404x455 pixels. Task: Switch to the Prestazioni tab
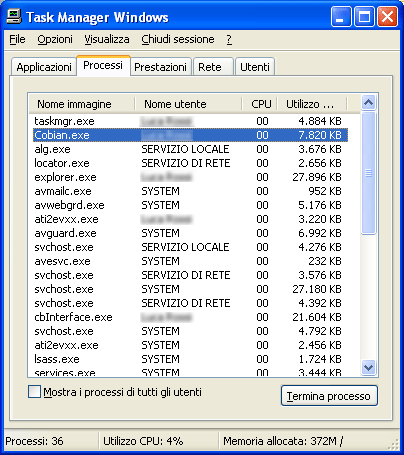tap(160, 67)
